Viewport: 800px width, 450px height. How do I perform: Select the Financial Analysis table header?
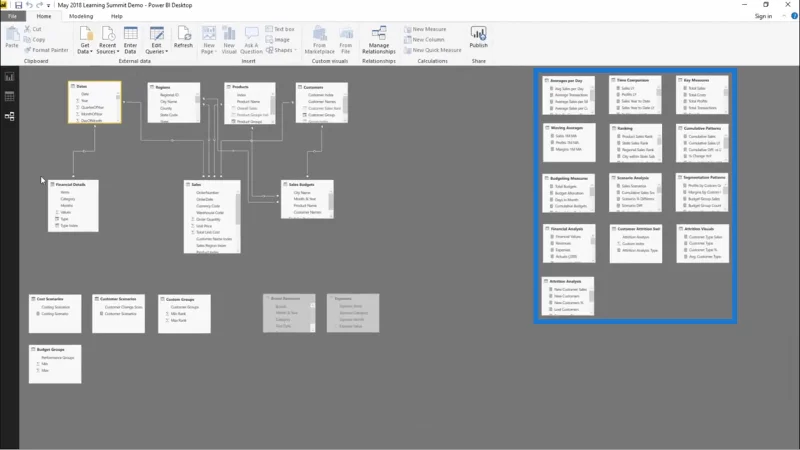(568, 229)
